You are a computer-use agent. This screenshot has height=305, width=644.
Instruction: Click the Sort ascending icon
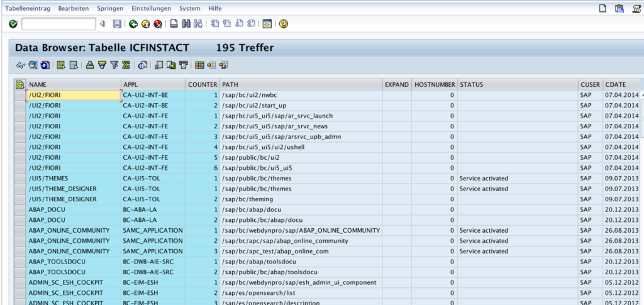click(x=90, y=65)
